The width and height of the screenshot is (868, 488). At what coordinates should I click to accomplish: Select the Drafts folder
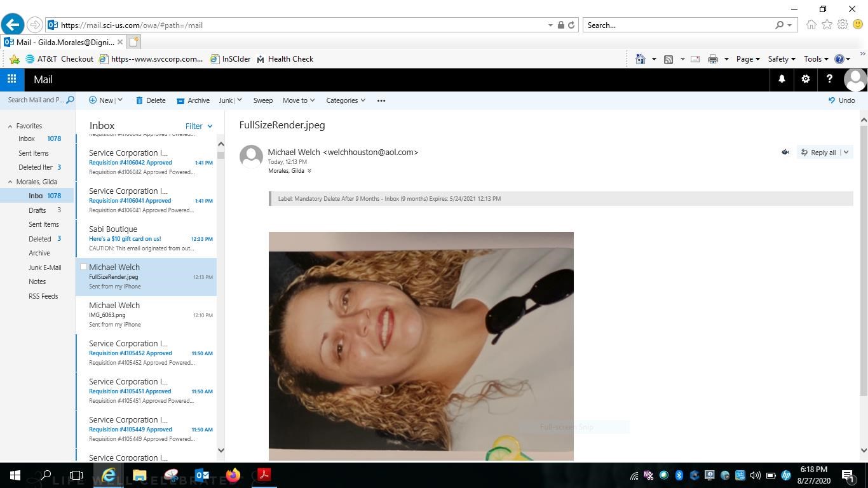[37, 210]
